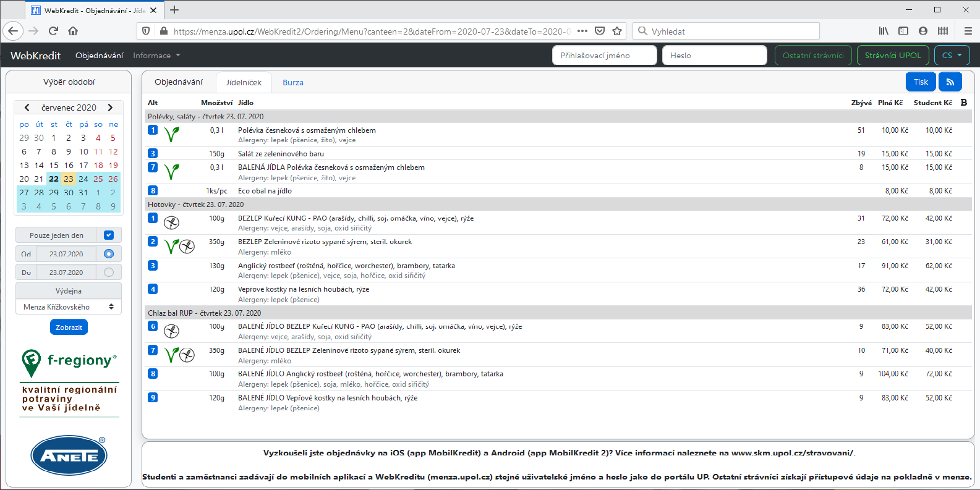Click the Strávníci UPOL button
The height and width of the screenshot is (490, 980).
click(893, 55)
